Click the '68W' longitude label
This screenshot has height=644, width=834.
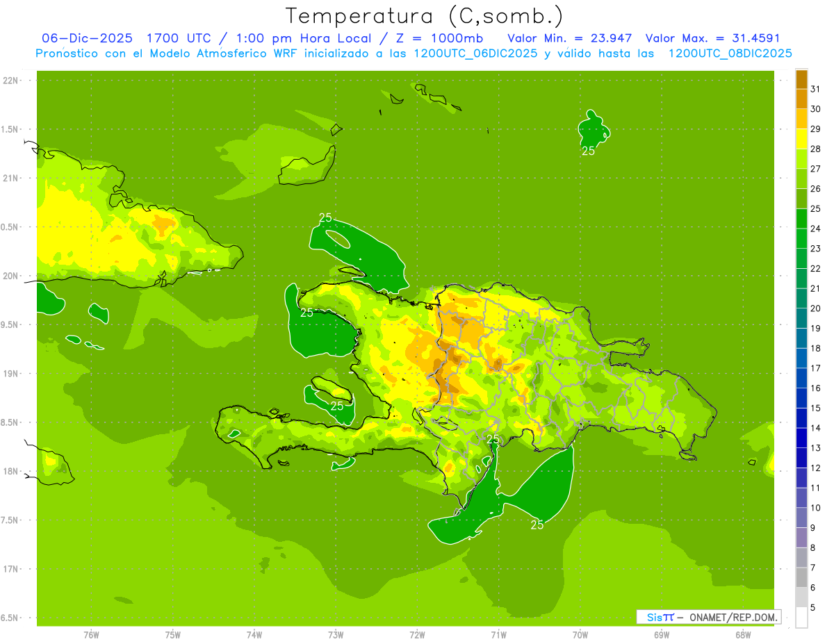(743, 635)
